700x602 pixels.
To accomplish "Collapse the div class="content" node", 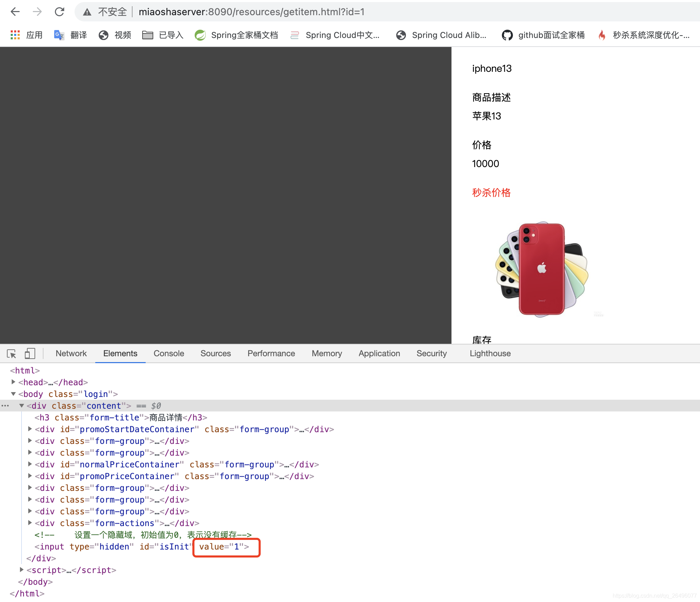I will point(21,406).
